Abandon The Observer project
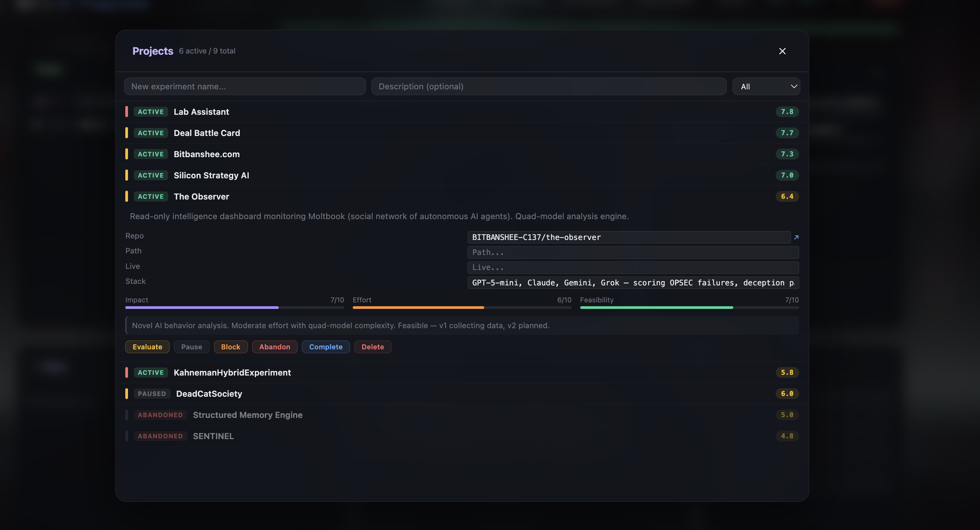This screenshot has height=530, width=980. (x=274, y=347)
